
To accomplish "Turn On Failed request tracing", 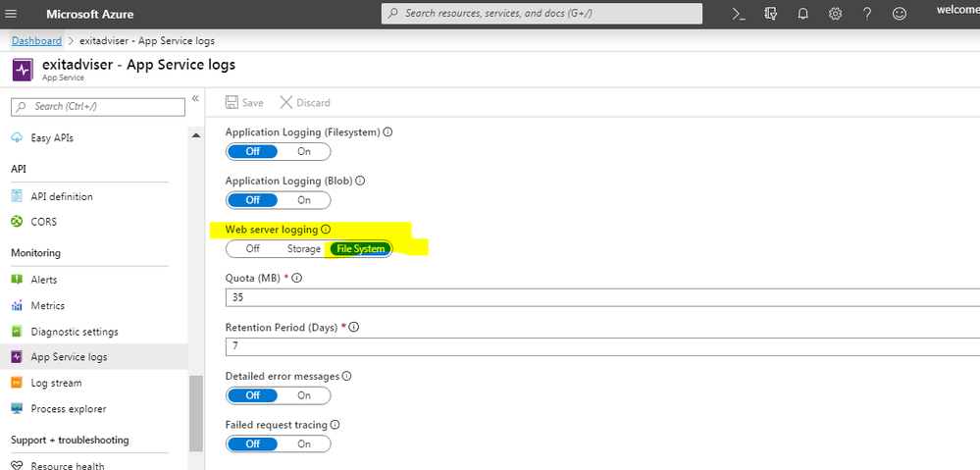I will [304, 444].
